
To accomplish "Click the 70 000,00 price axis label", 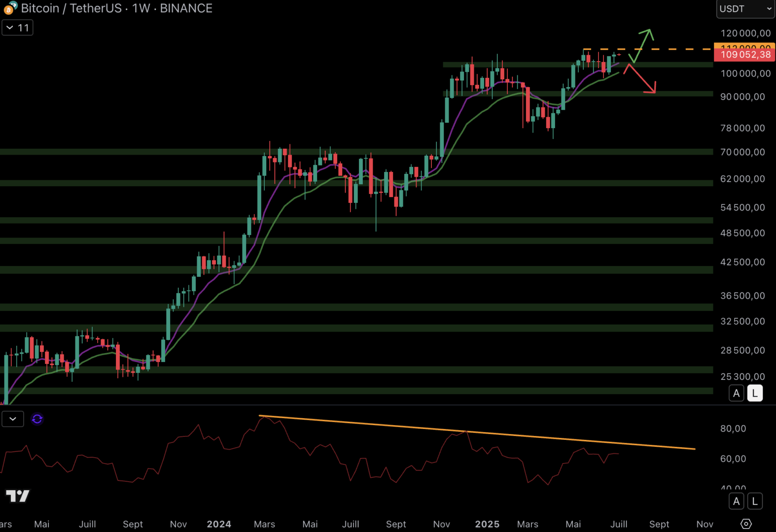I will click(742, 152).
